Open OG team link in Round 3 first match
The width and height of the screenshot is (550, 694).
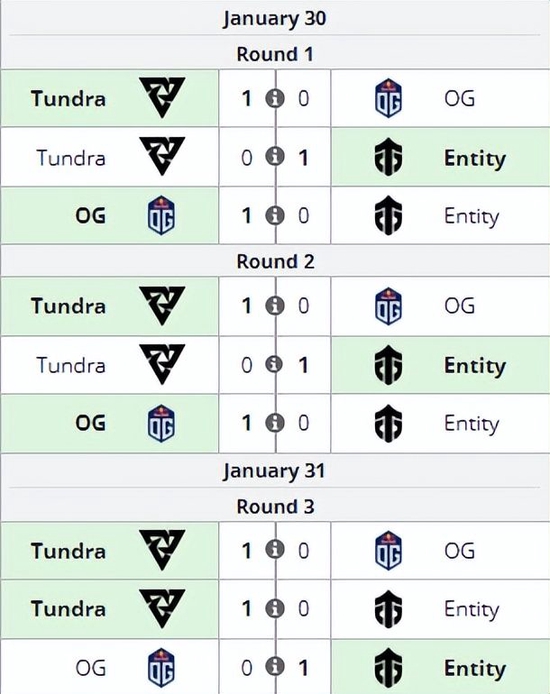pos(460,551)
